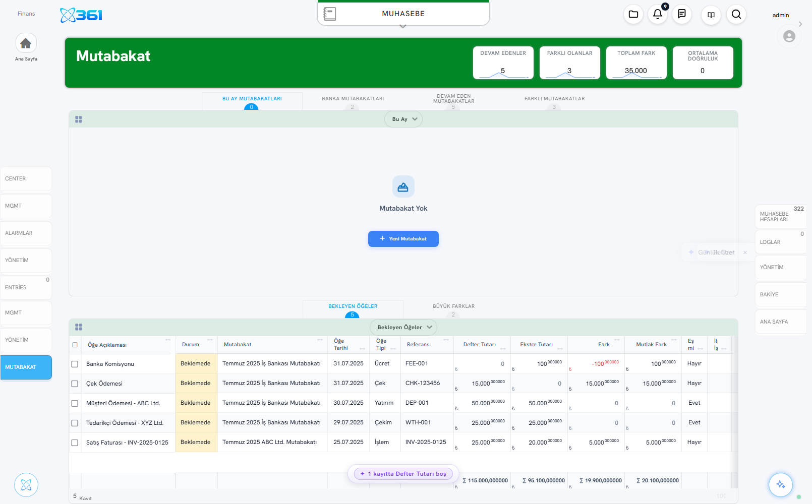Open admin user avatar
812x504 pixels.
[x=789, y=36]
